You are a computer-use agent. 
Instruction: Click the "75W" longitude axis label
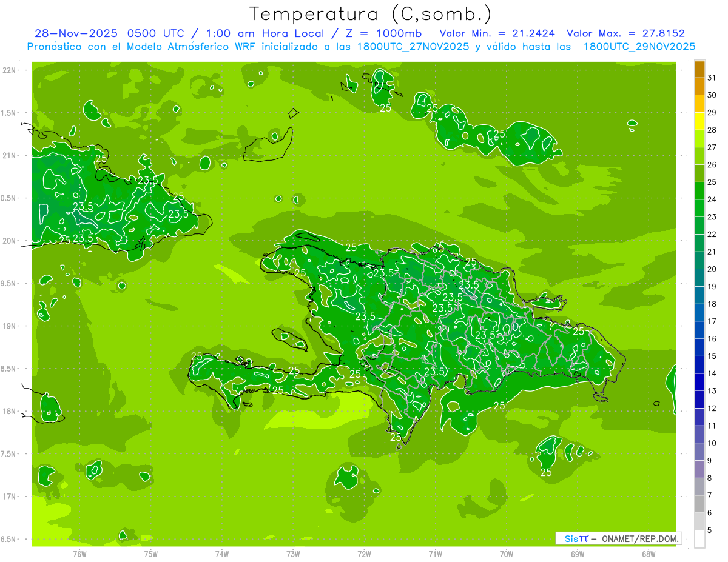click(151, 554)
